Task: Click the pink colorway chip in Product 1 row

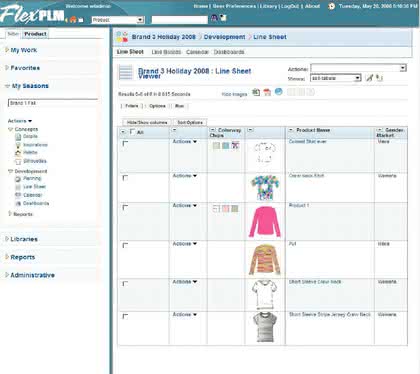Action: [226, 209]
